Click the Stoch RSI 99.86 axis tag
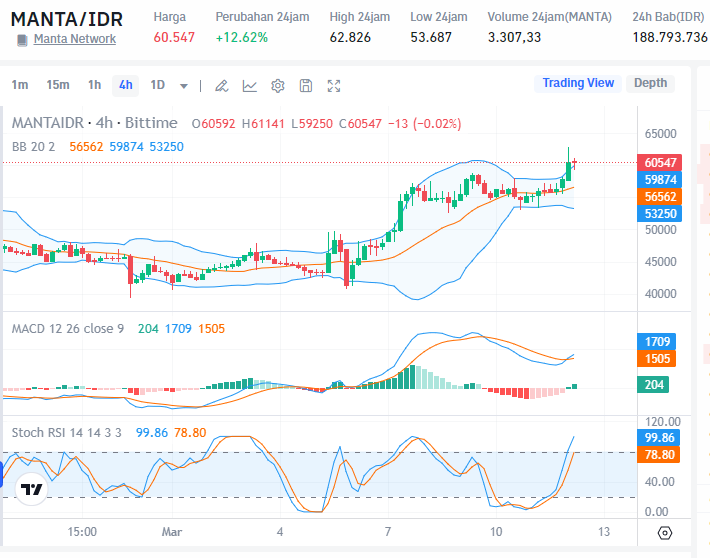Viewport: 710px width, 558px height. pos(658,438)
